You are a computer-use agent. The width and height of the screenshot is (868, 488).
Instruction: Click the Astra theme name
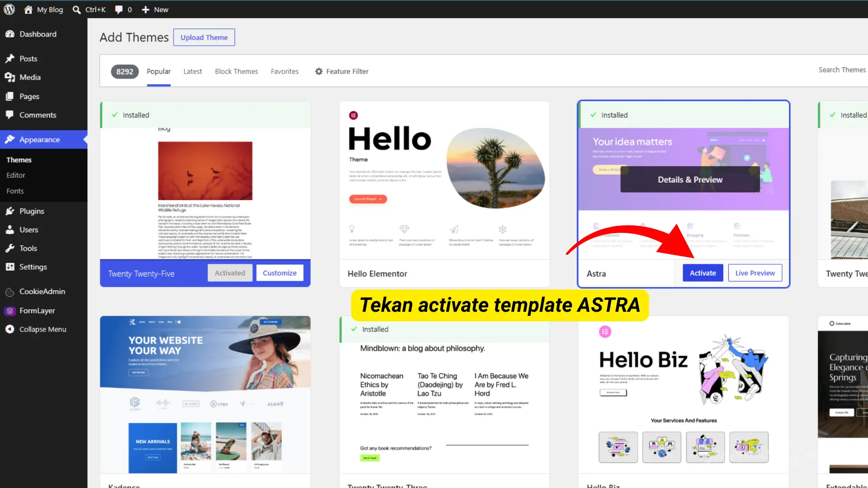596,274
